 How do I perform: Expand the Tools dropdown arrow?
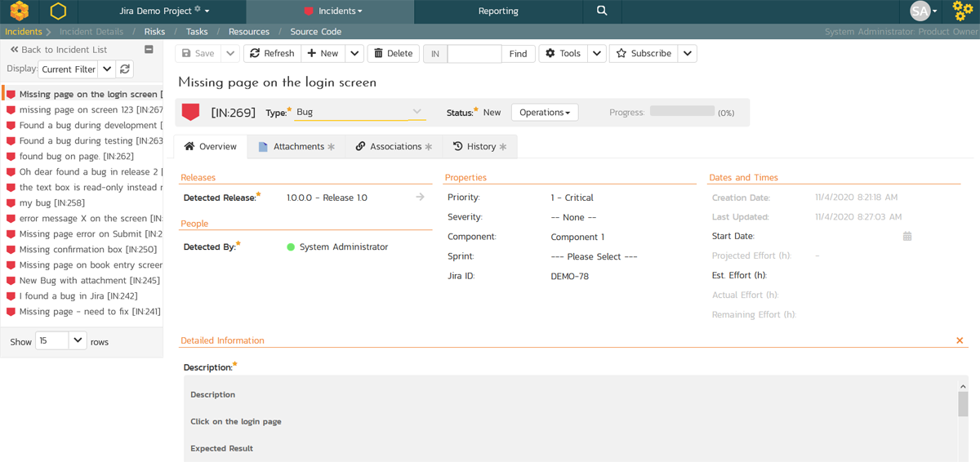597,53
